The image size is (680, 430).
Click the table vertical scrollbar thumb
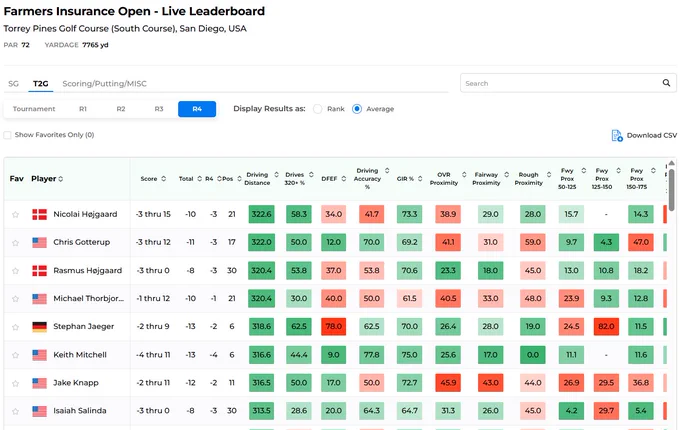point(671,189)
